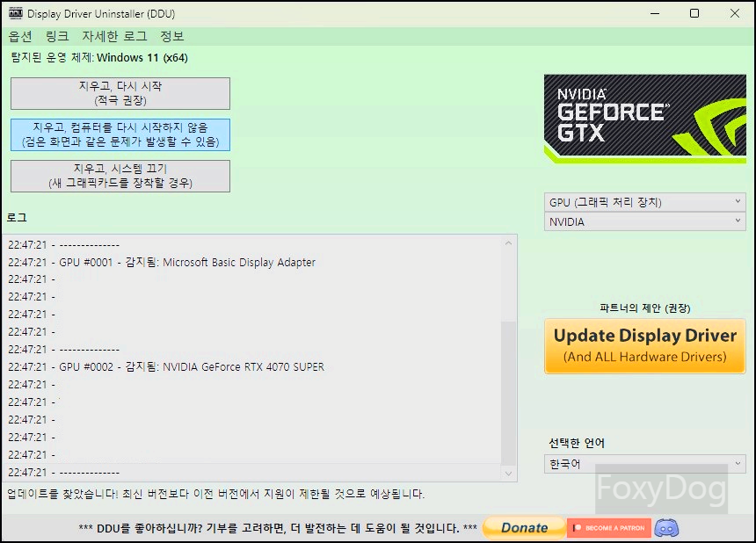
Task: Open the 정보 menu
Action: (x=172, y=37)
